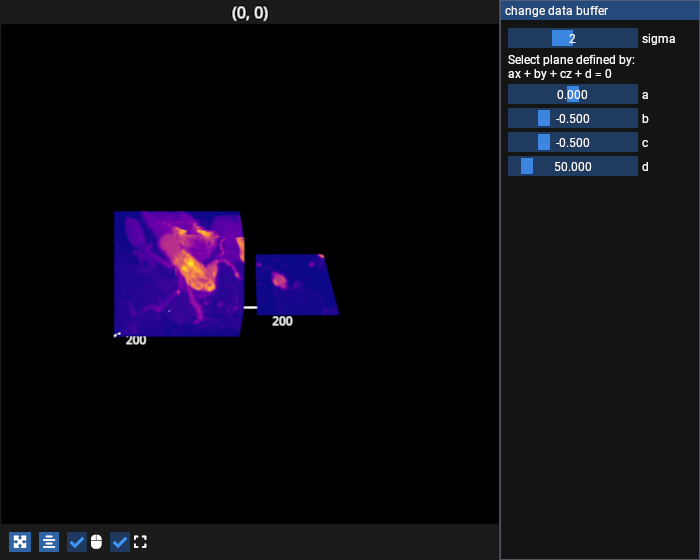Image resolution: width=700 pixels, height=560 pixels.
Task: Click the center scene icon
Action: point(49,542)
